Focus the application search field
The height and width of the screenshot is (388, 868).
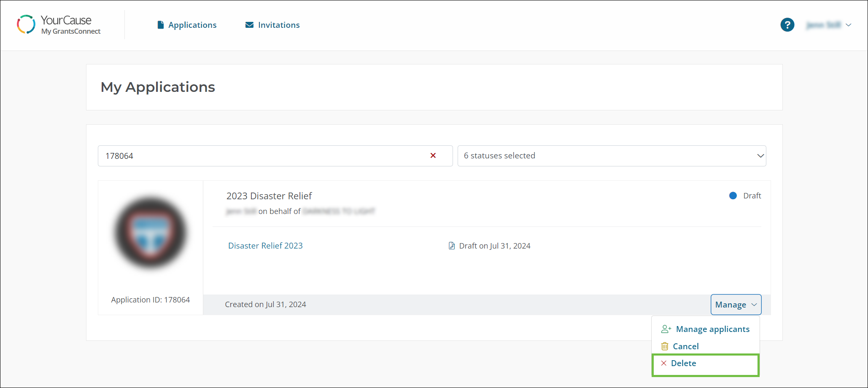point(275,156)
